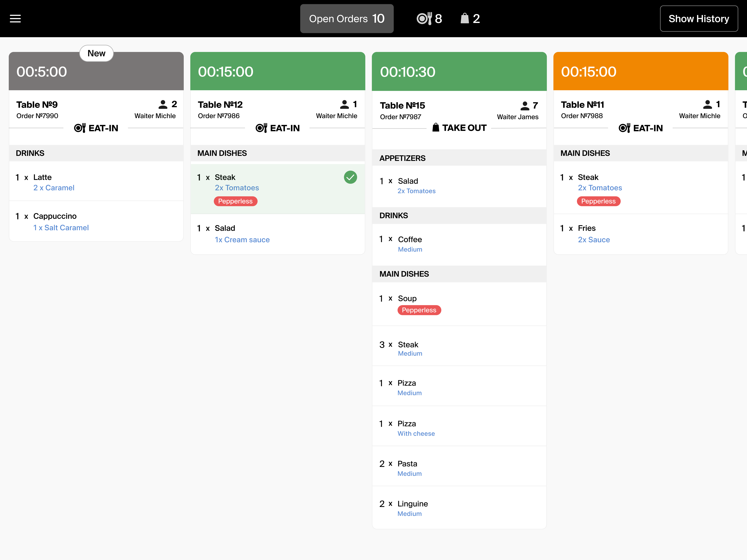Click the 1 x Salt Caramel modifier
This screenshot has height=560, width=747.
click(x=61, y=228)
